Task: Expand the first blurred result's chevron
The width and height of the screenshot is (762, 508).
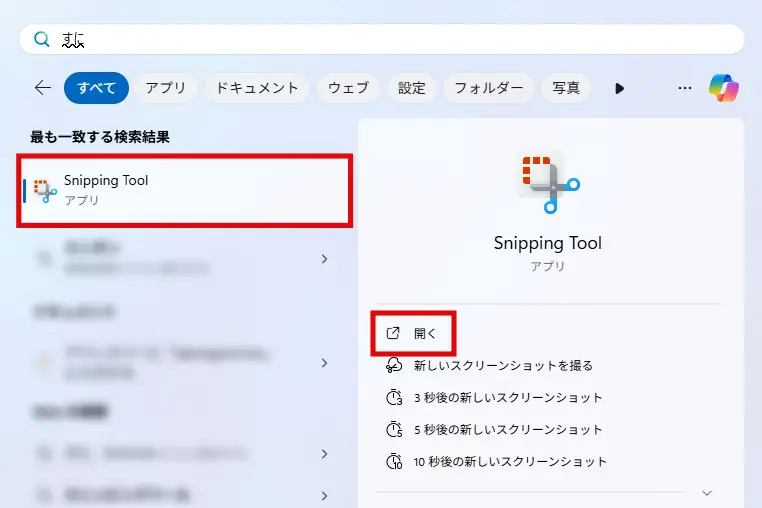Action: (x=325, y=259)
